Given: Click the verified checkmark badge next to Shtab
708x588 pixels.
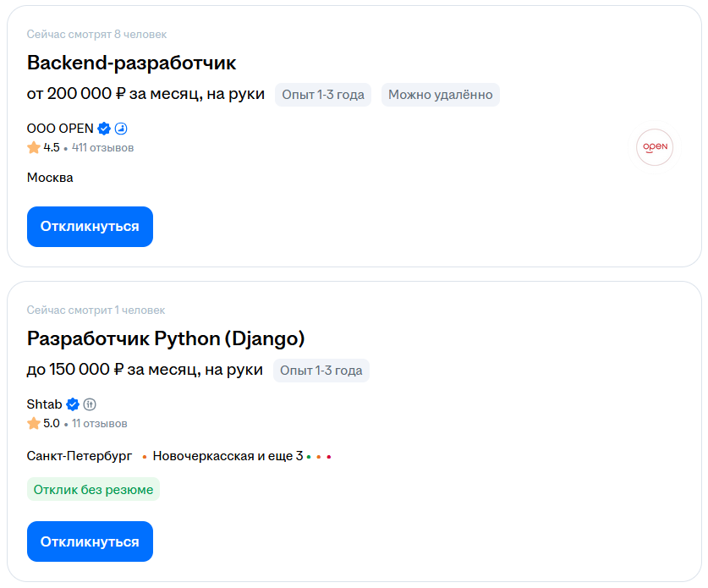Looking at the screenshot, I should pos(72,404).
